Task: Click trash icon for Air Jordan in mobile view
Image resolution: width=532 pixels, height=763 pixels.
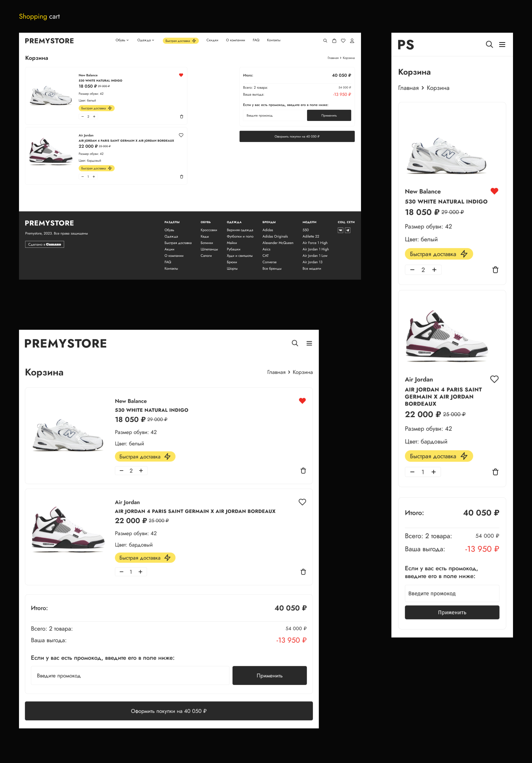Action: [x=495, y=472]
